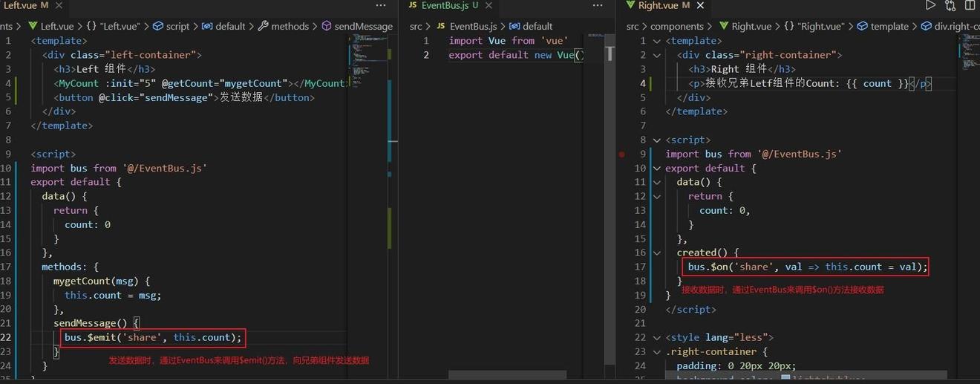Close the Right.vue tab
980x384 pixels.
(x=700, y=5)
